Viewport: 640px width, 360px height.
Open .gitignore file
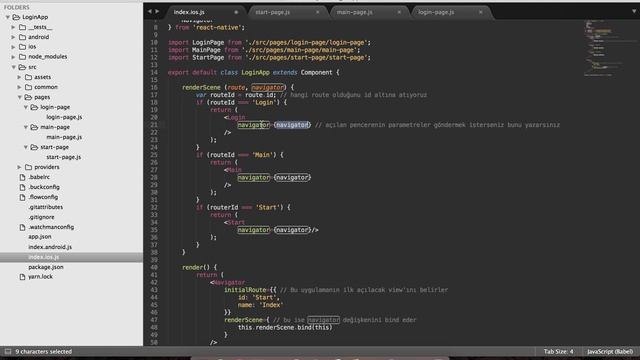point(41,217)
